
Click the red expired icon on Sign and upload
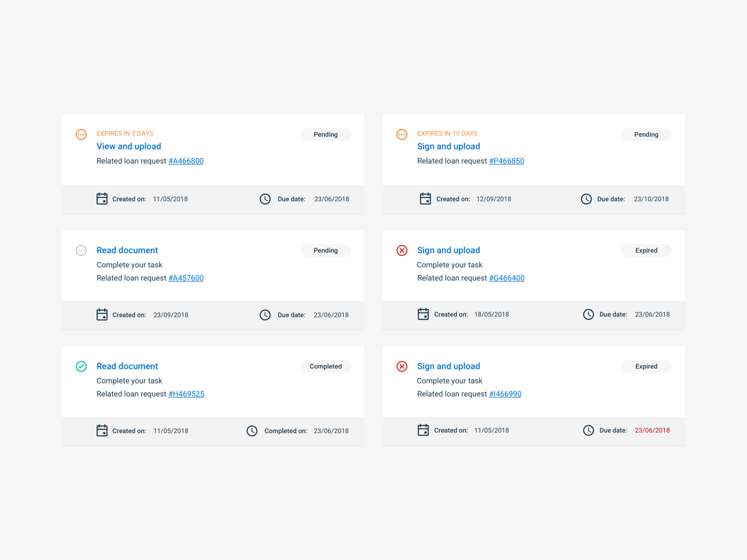pos(402,251)
